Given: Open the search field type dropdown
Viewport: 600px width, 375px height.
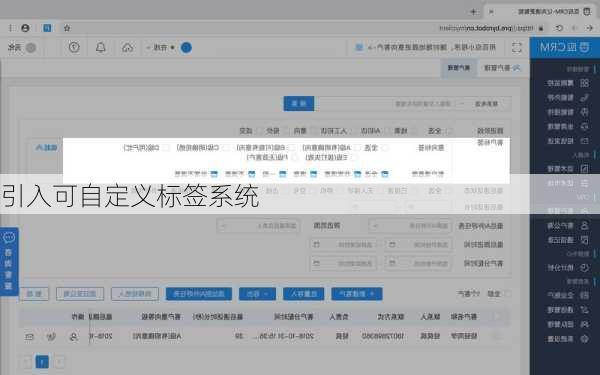Looking at the screenshot, I should 483,104.
